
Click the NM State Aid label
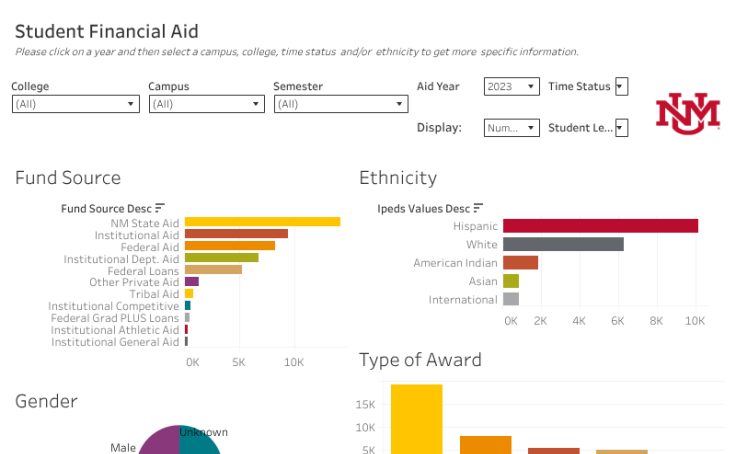(145, 223)
